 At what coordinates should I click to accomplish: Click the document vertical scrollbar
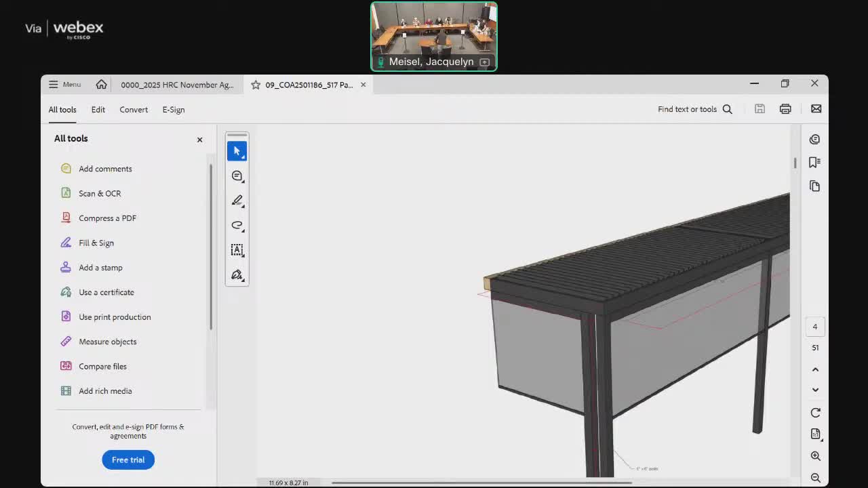[795, 163]
